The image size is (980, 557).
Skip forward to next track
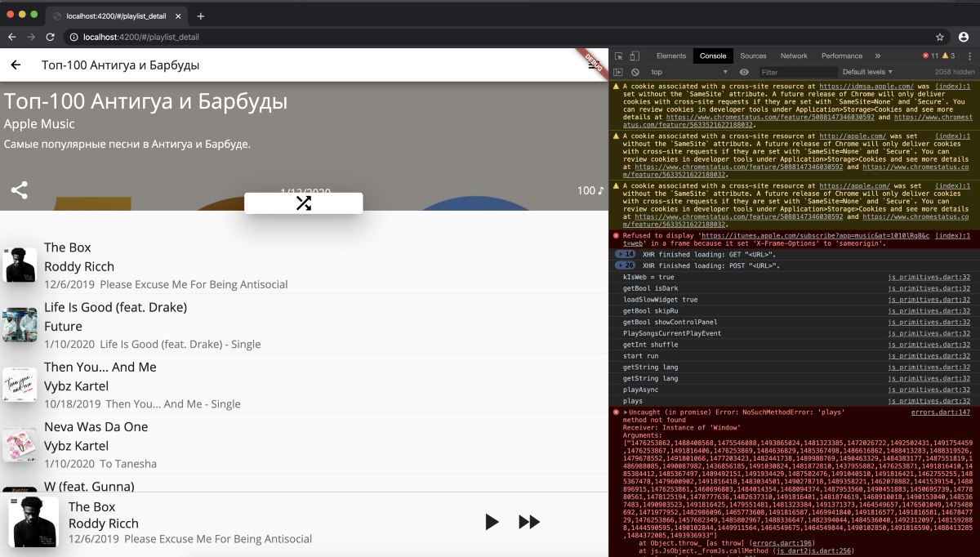point(529,521)
